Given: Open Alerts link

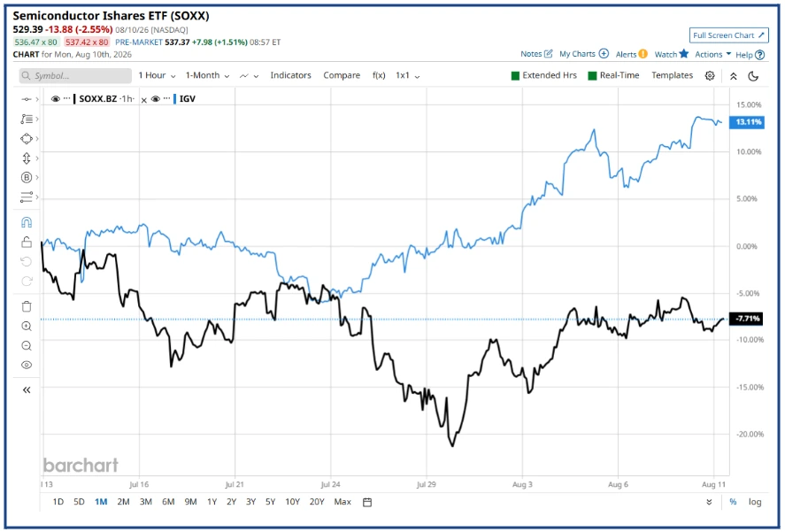Looking at the screenshot, I should pyautogui.click(x=631, y=54).
